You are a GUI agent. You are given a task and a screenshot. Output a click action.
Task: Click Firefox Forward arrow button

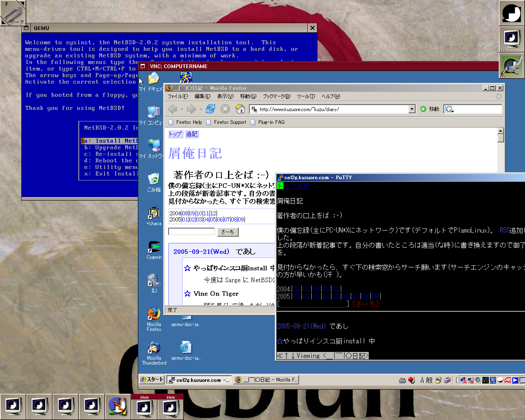(192, 109)
